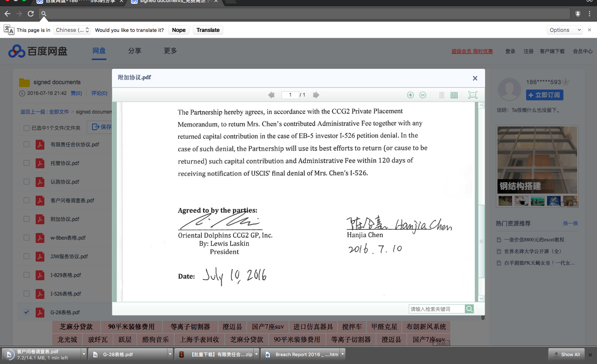Image resolution: width=597 pixels, height=364 pixels.
Task: Click the PDF keyword search field
Action: 437,309
